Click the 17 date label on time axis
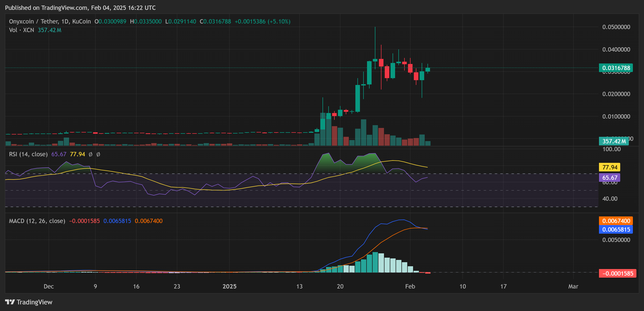Viewport: 644px width, 311px height. [503, 286]
